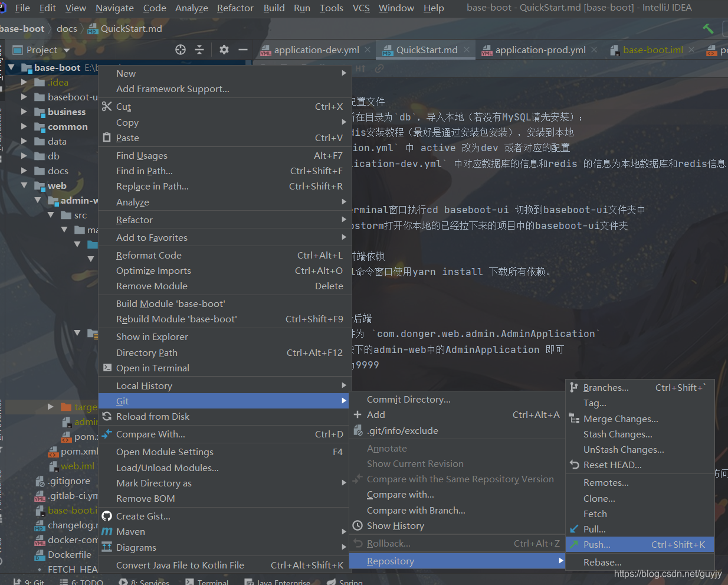The image size is (728, 585).
Task: Expand the common folder arrow
Action: [x=24, y=126]
